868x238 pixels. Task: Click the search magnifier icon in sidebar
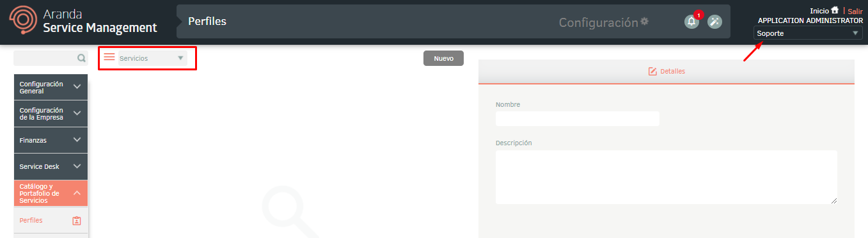[x=81, y=58]
